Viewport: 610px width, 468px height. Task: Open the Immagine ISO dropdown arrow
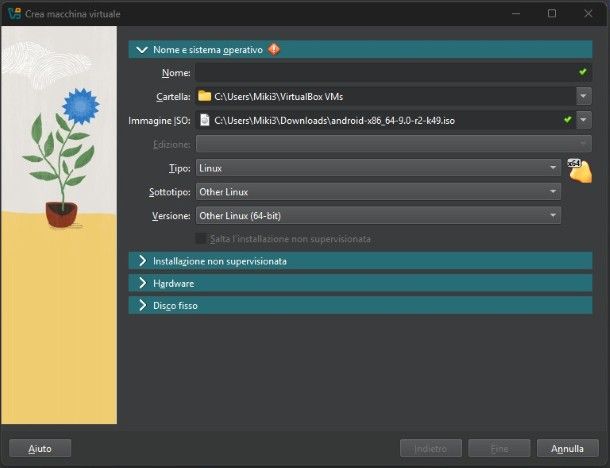pos(584,120)
